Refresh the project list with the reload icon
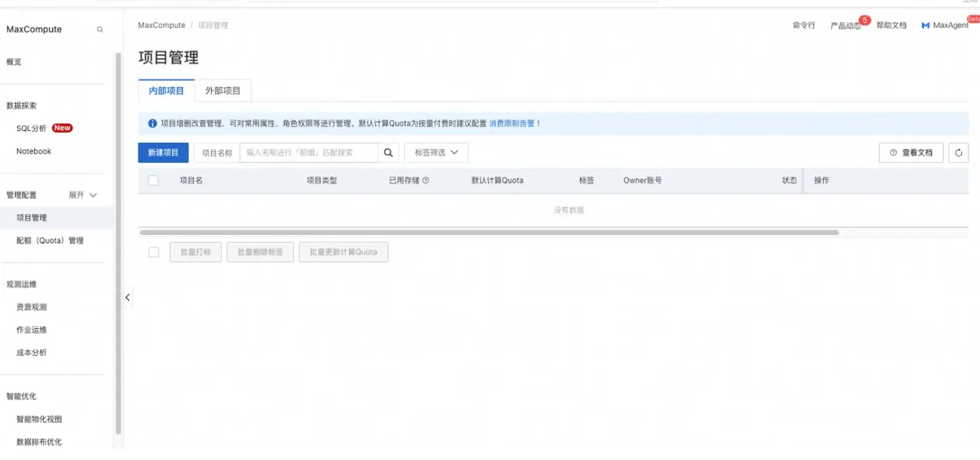Screen dimensions: 980x460 958,153
